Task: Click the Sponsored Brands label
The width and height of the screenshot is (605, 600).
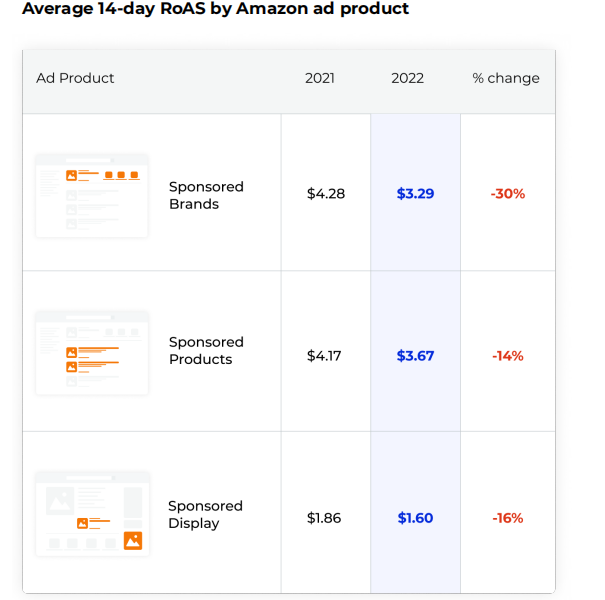Action: coord(206,195)
